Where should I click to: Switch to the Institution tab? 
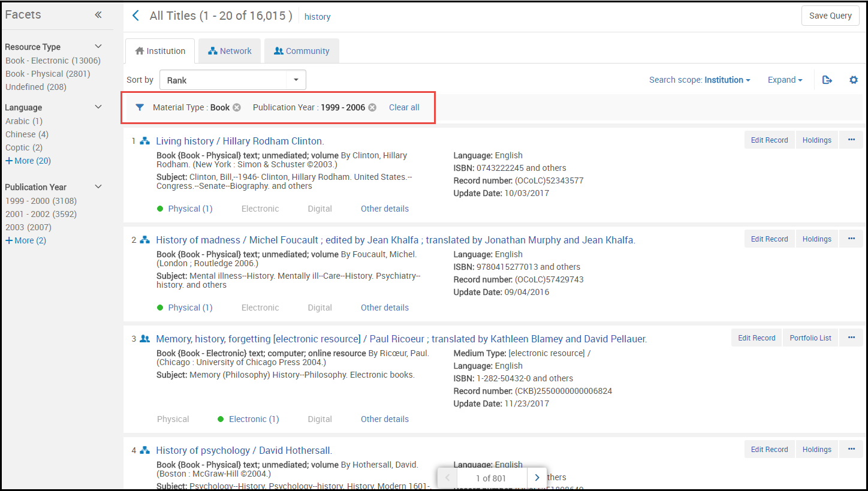[x=160, y=51]
